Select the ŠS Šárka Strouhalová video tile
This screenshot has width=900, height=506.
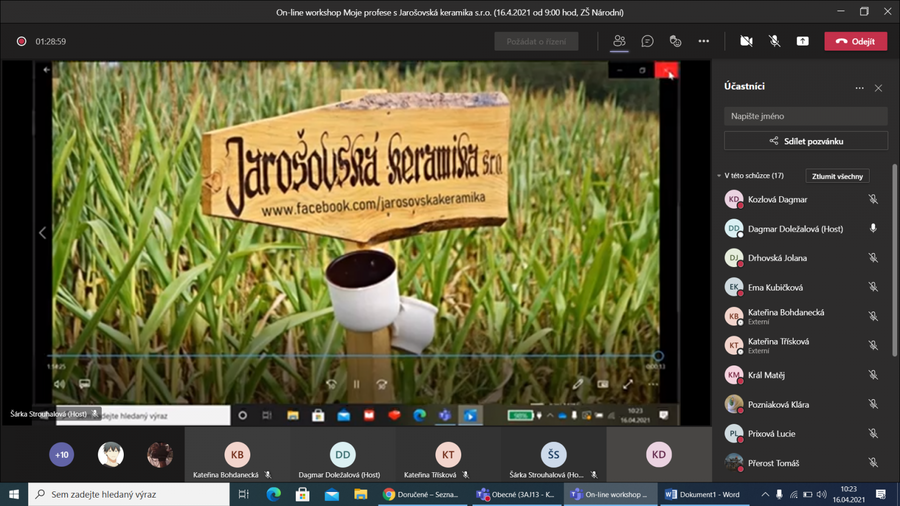point(553,454)
